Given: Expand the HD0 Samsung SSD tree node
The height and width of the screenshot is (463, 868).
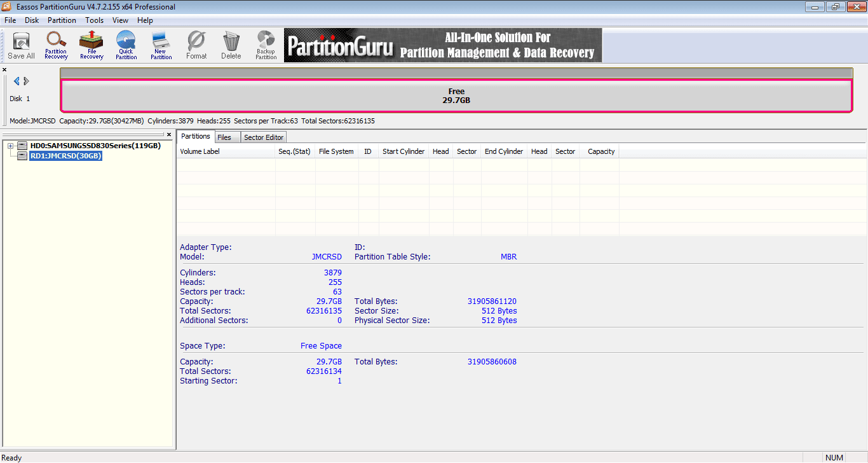Looking at the screenshot, I should click(11, 146).
